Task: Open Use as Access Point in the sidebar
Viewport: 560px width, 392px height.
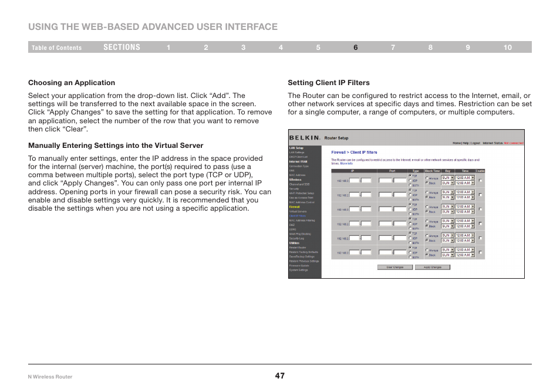Action: pyautogui.click(x=301, y=198)
